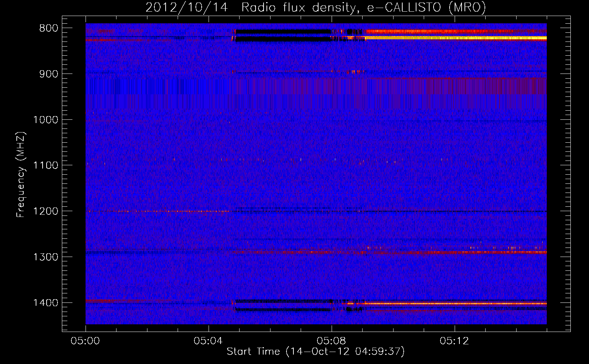Image resolution: width=589 pixels, height=364 pixels.
Task: Click the 05:08 time tick label
Action: click(332, 341)
